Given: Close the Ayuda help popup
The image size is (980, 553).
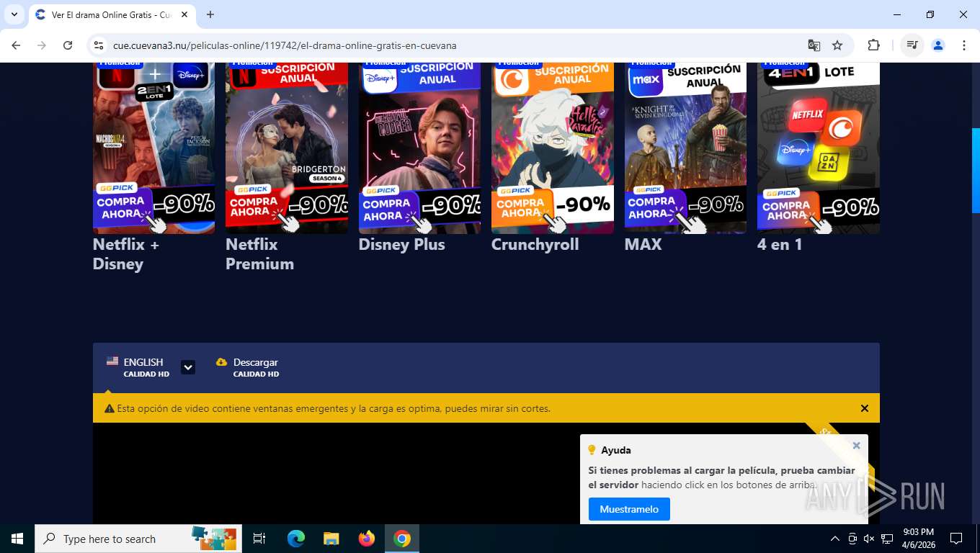Looking at the screenshot, I should point(856,446).
